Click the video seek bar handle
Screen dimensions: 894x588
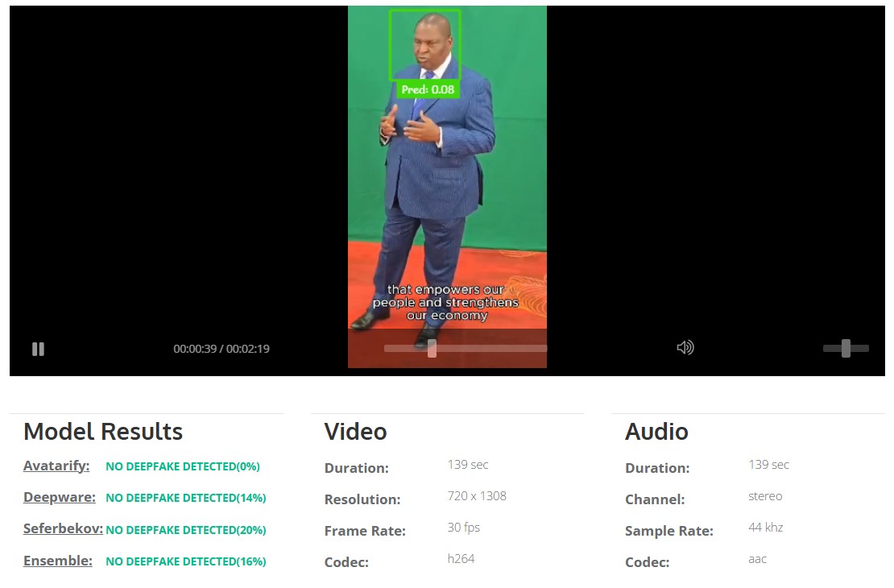[x=433, y=349]
